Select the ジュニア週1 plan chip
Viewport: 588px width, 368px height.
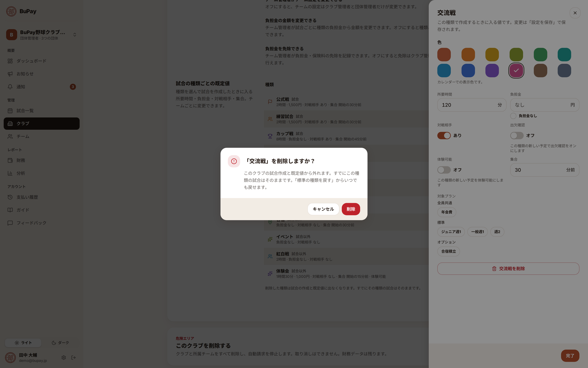(x=451, y=232)
